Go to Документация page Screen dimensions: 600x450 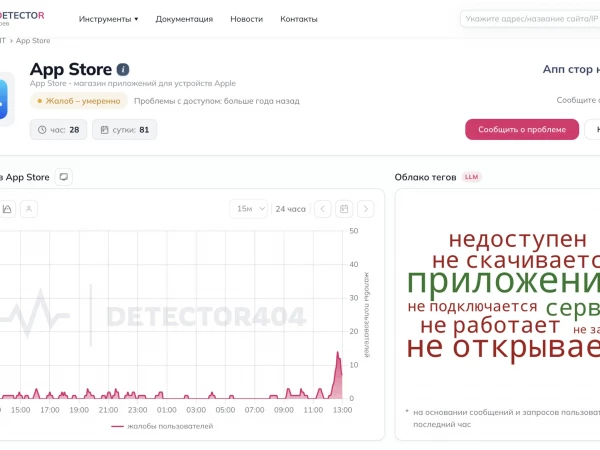point(184,19)
